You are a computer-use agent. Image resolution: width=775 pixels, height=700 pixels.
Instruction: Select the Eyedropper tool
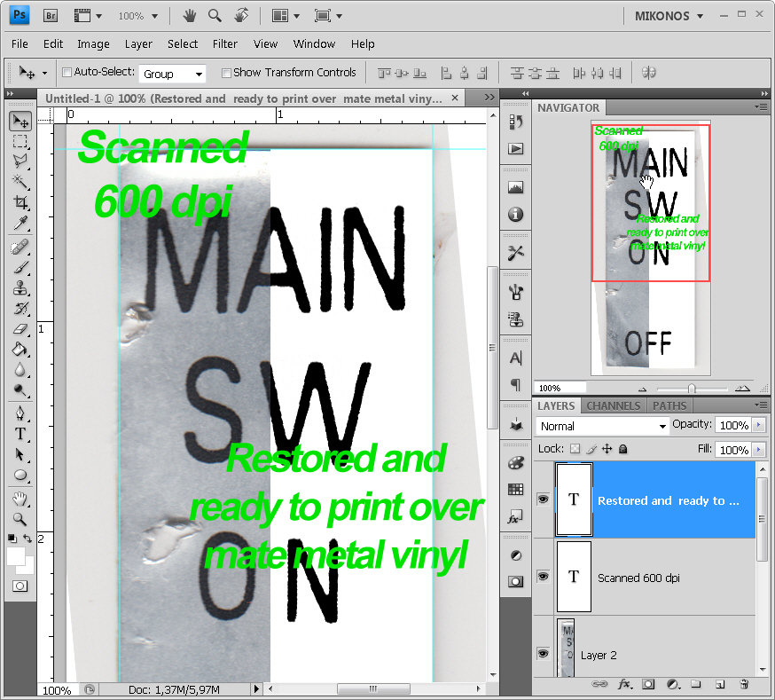[20, 222]
